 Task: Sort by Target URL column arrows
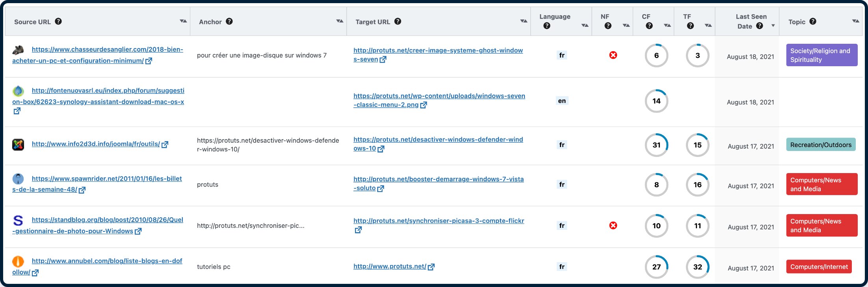tap(524, 21)
